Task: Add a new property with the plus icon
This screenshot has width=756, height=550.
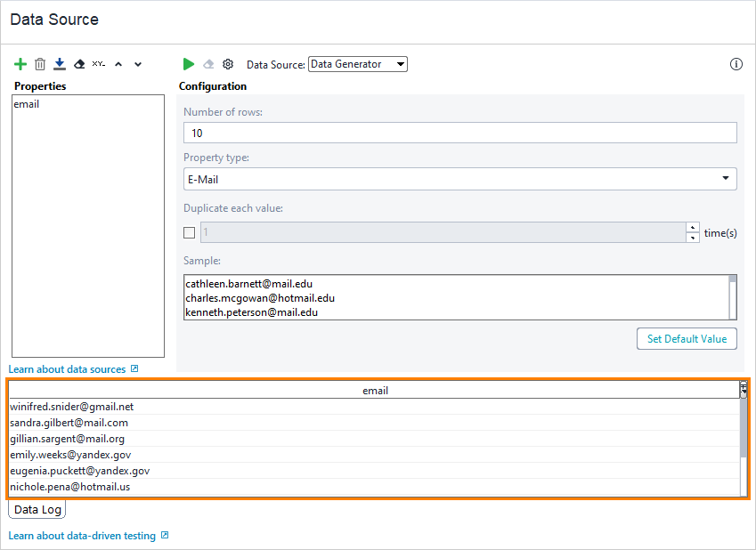Action: 20,63
